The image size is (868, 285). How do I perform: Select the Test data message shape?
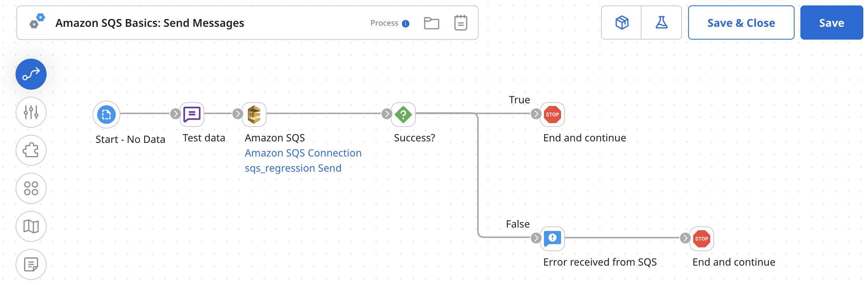coord(192,115)
